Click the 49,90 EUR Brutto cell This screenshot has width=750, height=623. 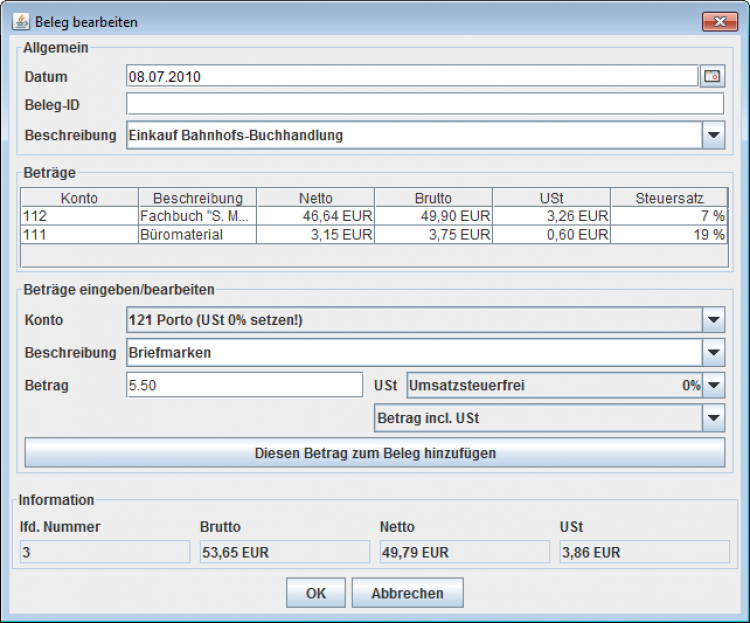click(433, 216)
